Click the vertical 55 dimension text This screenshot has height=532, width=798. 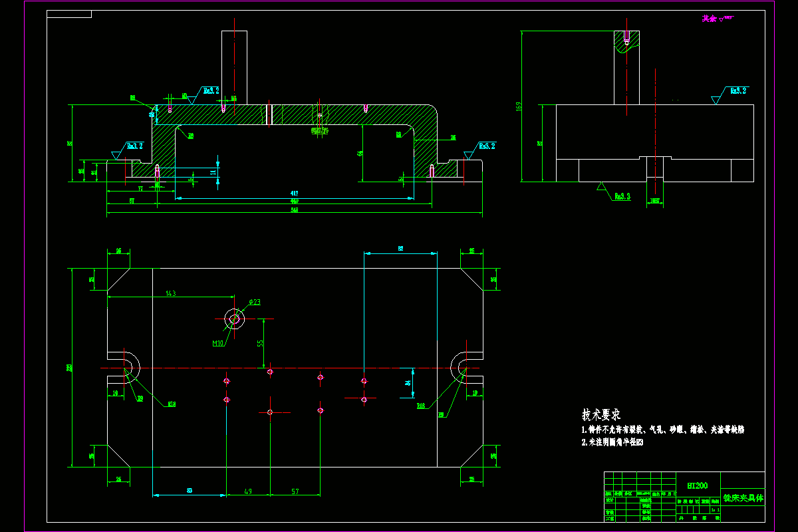point(261,343)
